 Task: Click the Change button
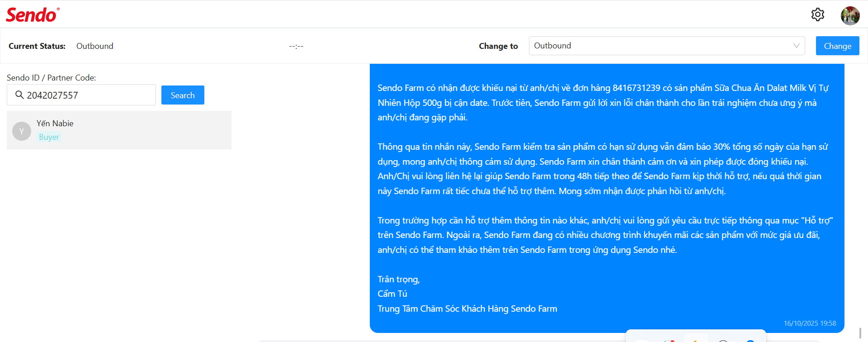click(x=837, y=46)
